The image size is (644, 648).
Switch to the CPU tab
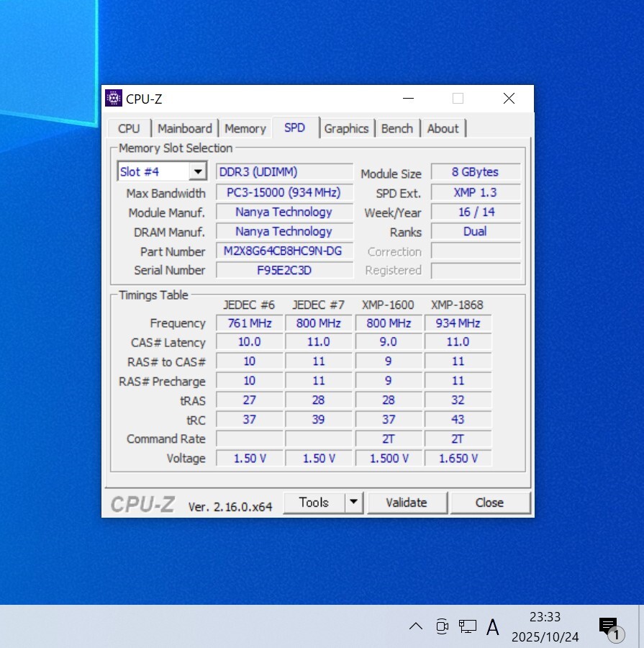(129, 128)
